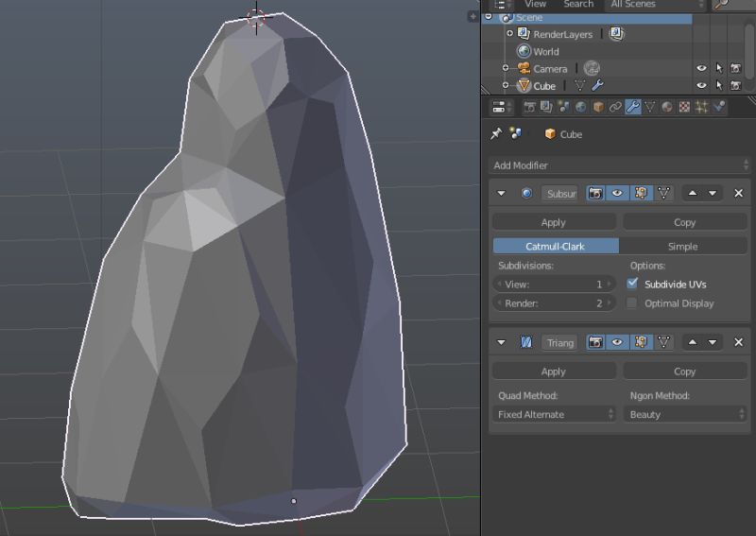
Task: Click the Triangulate modifier type icon
Action: 526,342
